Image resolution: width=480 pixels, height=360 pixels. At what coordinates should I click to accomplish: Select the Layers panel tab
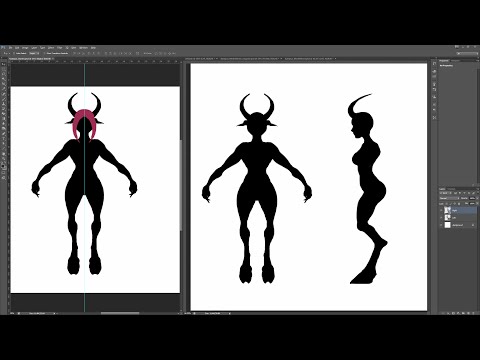pos(442,189)
